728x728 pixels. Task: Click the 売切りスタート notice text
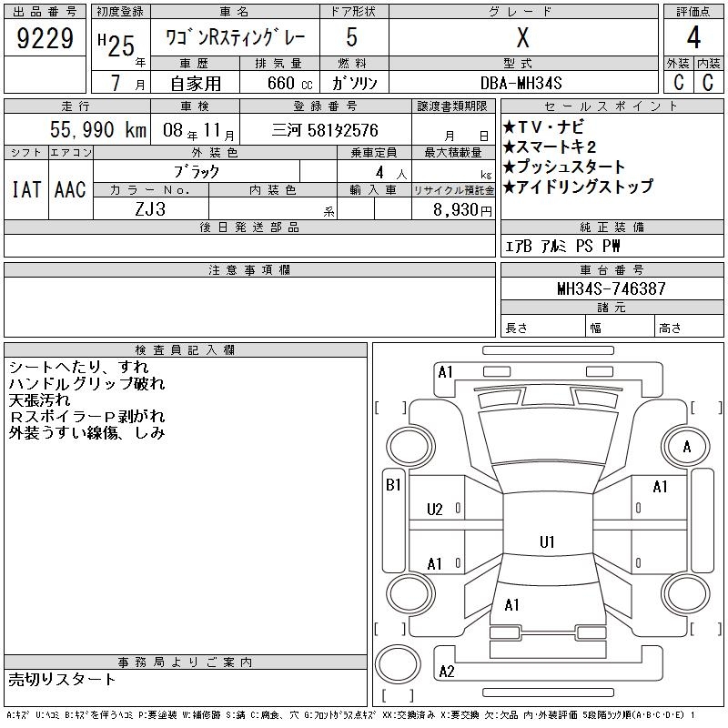[x=63, y=679]
